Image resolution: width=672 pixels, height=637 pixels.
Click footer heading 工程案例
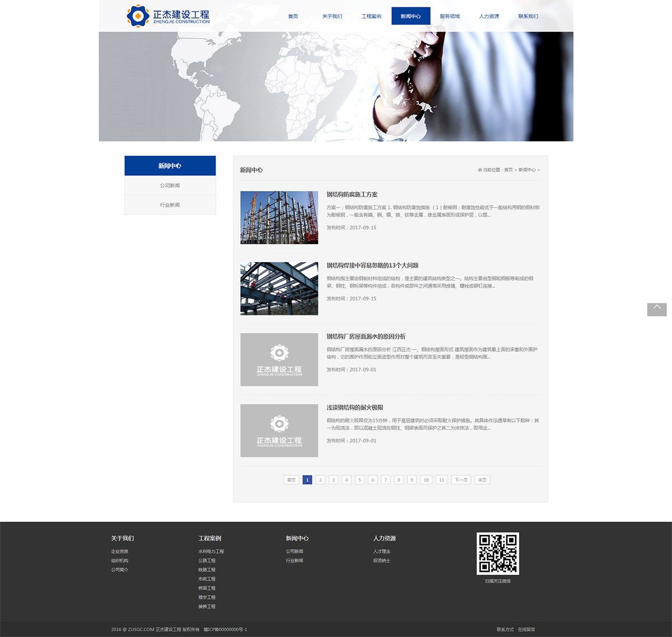pos(210,538)
